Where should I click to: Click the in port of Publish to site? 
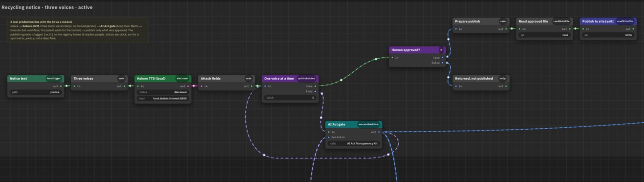(x=583, y=28)
